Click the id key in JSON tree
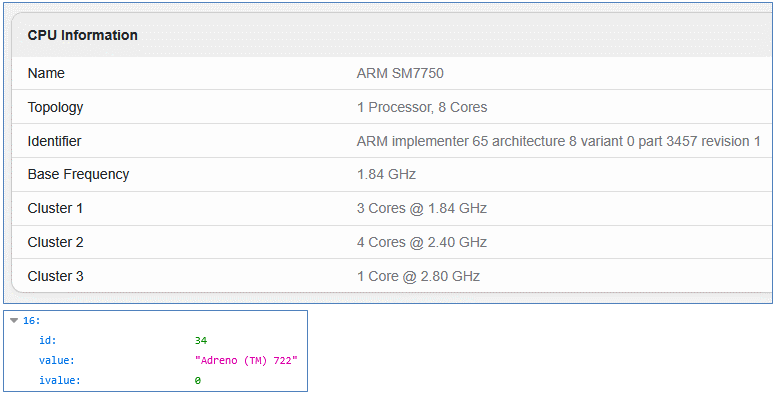The height and width of the screenshot is (396, 776). pos(48,341)
